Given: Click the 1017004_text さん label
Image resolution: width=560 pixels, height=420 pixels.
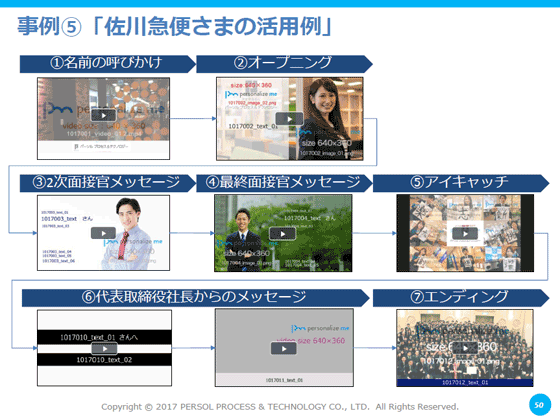Looking at the screenshot, I should click(x=310, y=218).
